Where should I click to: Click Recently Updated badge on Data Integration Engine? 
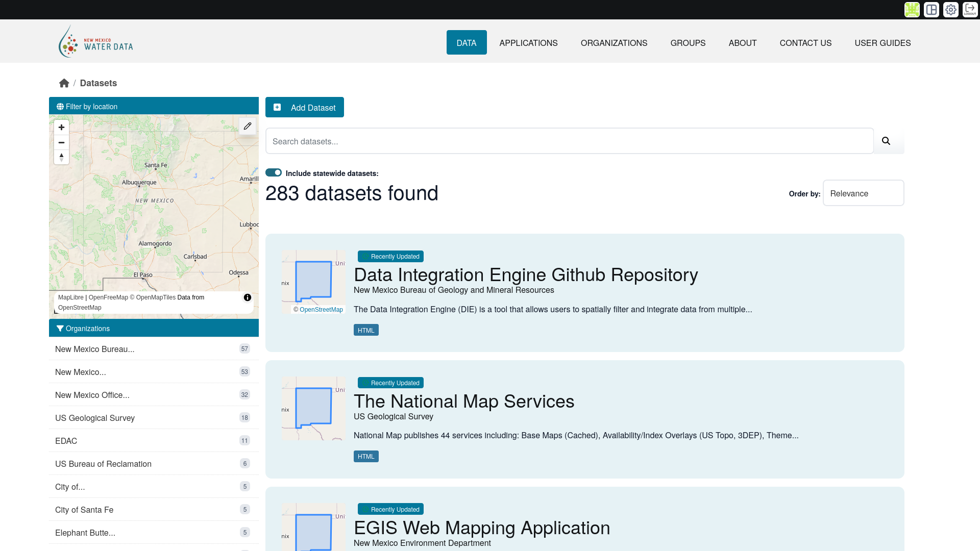(x=390, y=256)
